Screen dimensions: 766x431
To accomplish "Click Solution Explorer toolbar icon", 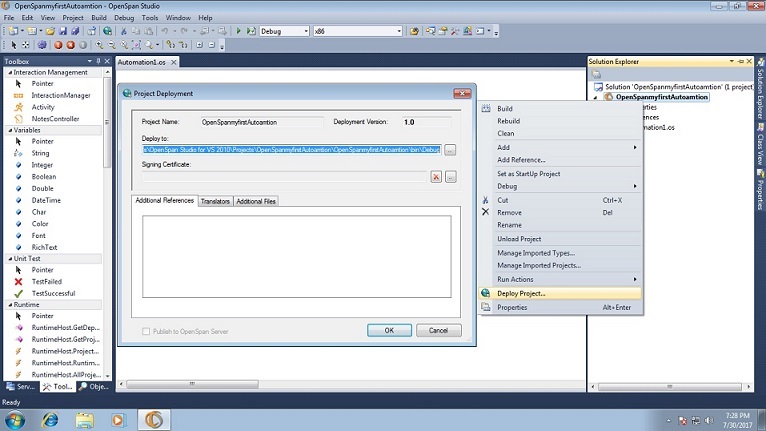I will [596, 74].
